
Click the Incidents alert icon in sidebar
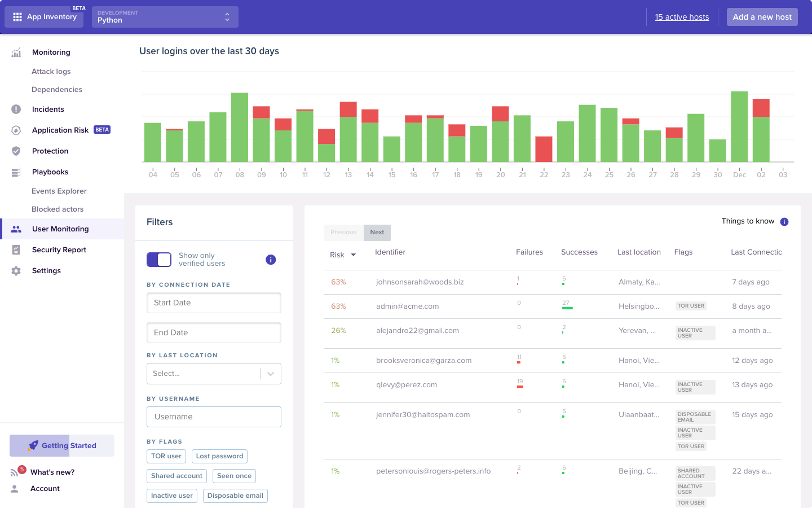16,110
